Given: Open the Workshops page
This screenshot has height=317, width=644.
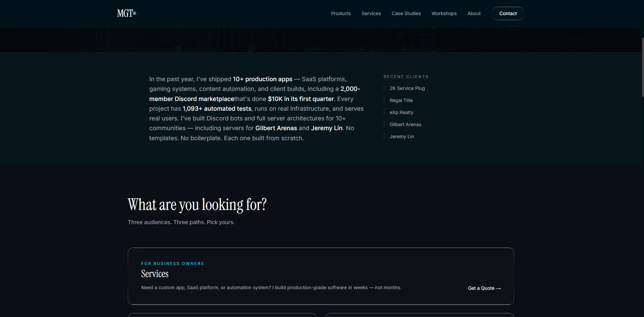Looking at the screenshot, I should coord(444,13).
